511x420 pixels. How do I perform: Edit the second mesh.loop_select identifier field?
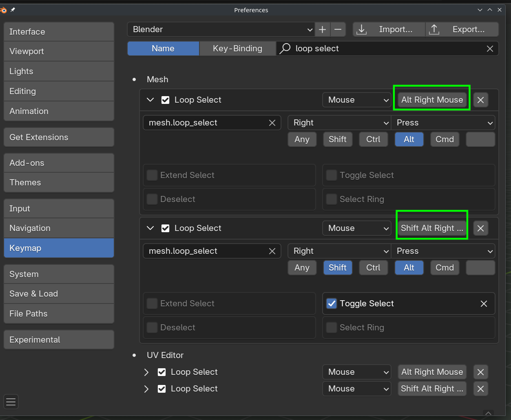point(212,251)
